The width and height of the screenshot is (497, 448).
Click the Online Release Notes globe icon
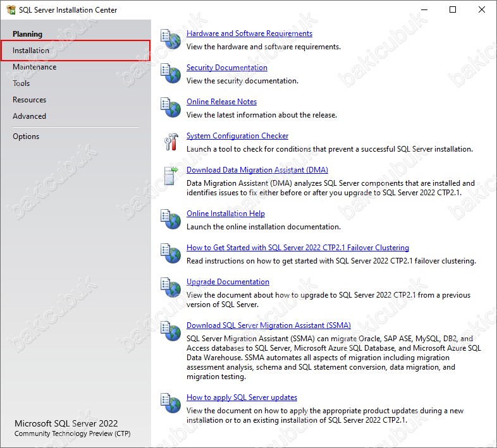tap(171, 107)
